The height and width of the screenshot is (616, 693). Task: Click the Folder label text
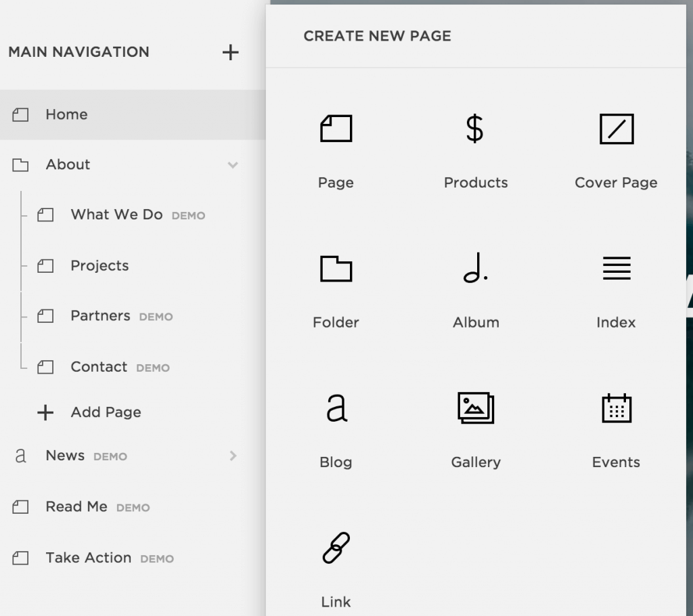tap(336, 322)
